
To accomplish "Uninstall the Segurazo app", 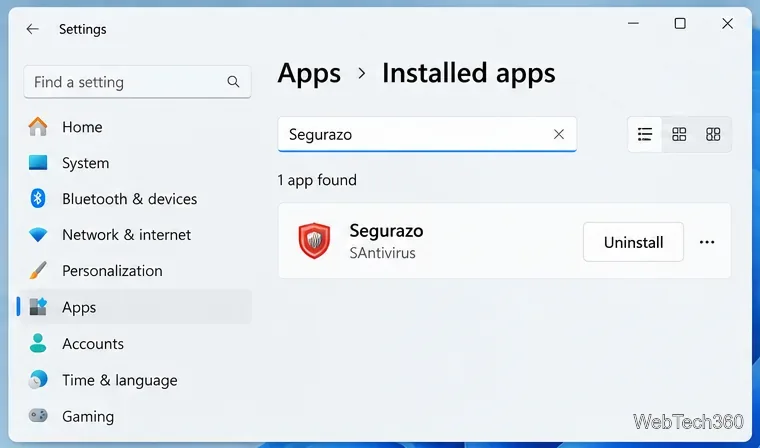I will (633, 242).
